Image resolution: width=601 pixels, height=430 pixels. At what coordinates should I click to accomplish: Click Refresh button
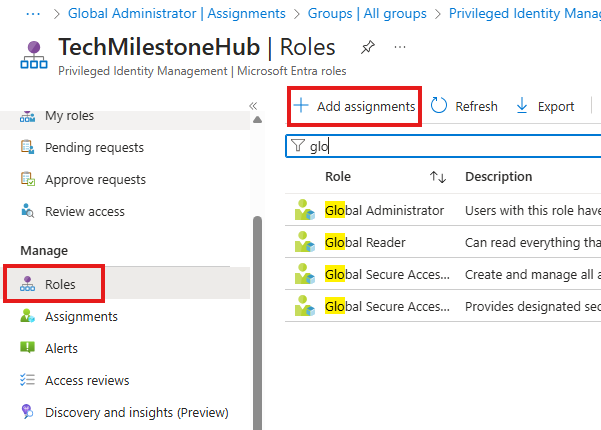pyautogui.click(x=464, y=106)
